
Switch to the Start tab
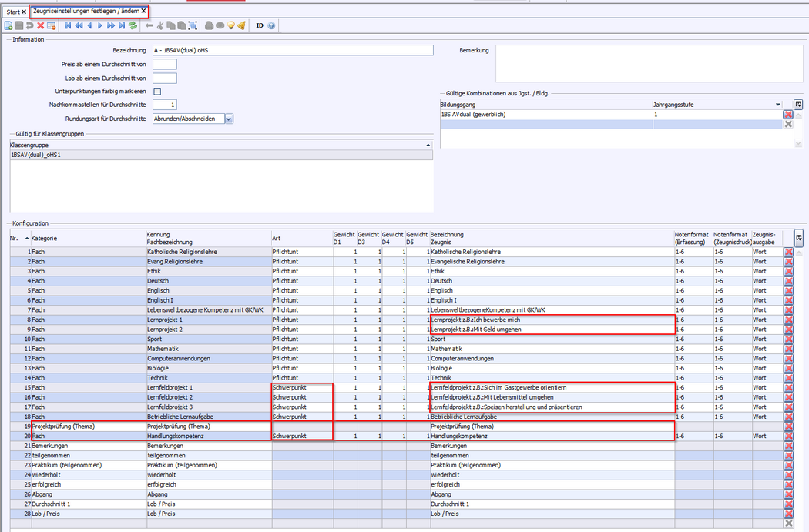click(13, 12)
